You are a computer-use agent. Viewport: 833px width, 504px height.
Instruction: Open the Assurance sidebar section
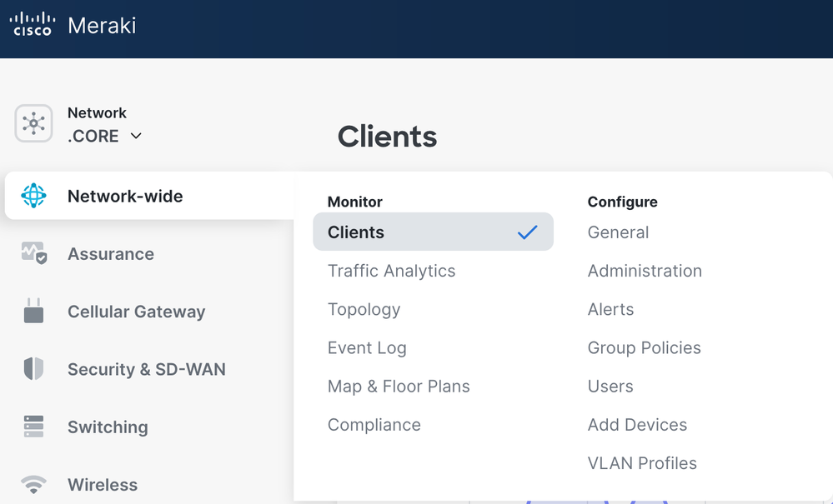click(111, 254)
